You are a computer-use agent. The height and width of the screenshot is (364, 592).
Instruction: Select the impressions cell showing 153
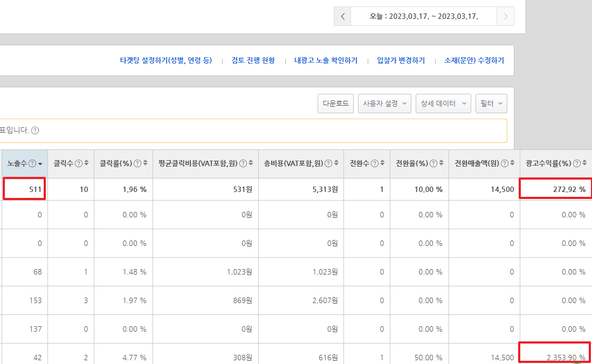36,300
